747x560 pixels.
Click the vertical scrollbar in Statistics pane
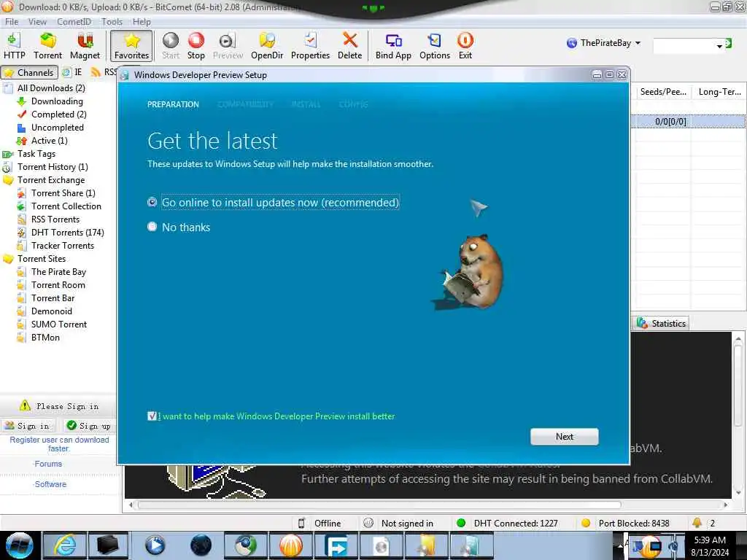(x=738, y=386)
